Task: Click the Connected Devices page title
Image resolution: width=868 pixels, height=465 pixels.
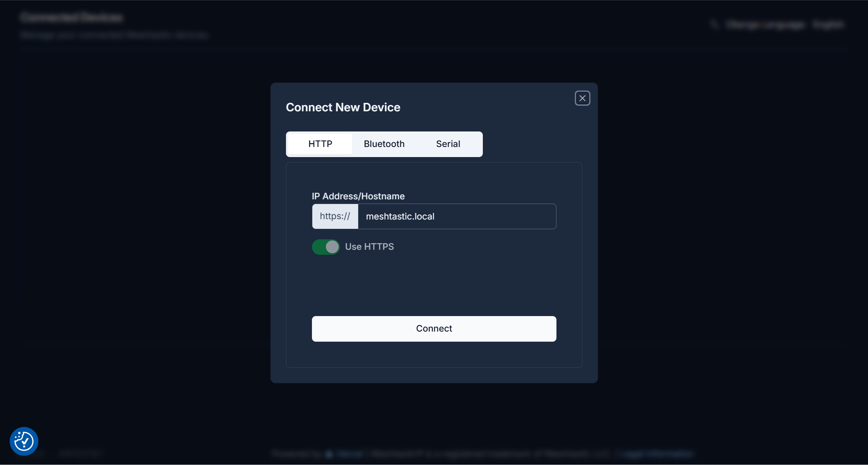Action: pyautogui.click(x=72, y=17)
